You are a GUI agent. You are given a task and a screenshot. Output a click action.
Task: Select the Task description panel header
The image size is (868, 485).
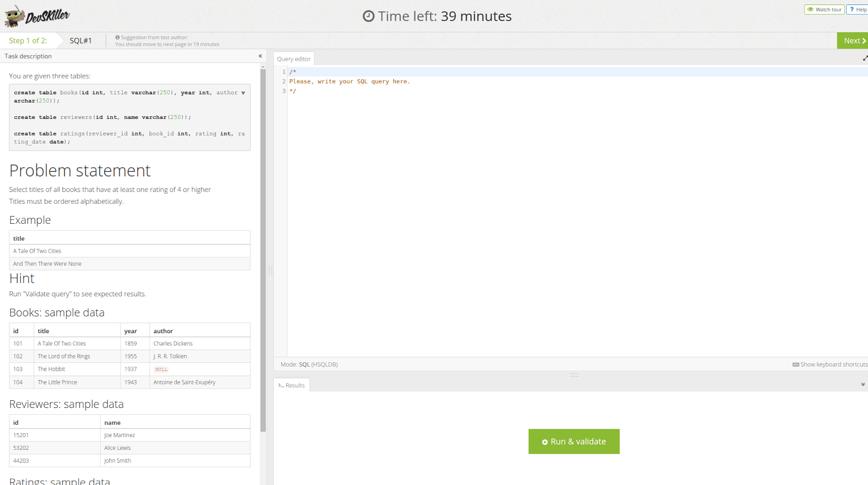pos(28,56)
